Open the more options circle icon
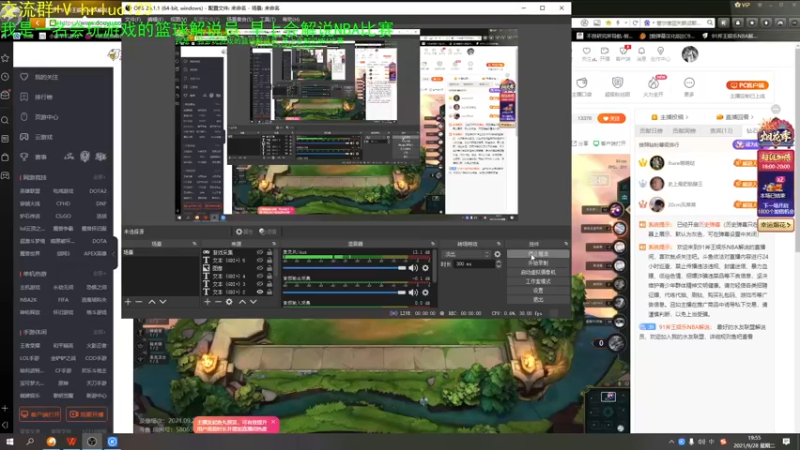The width and height of the screenshot is (800, 450). click(x=689, y=83)
